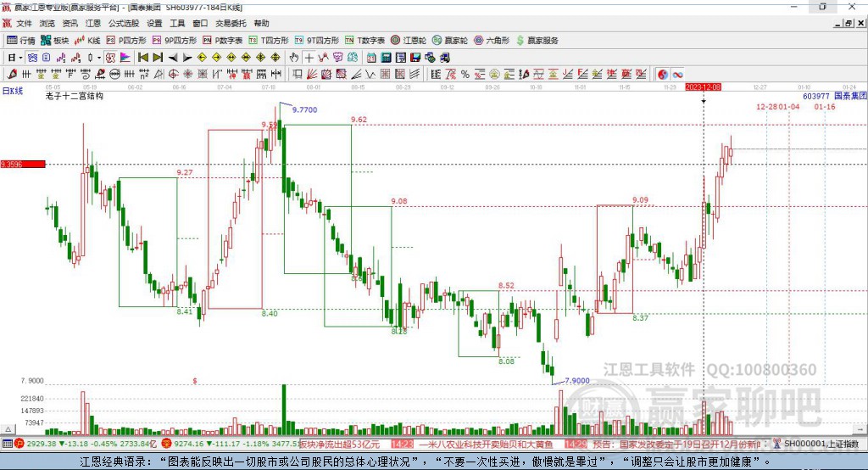The image size is (868, 470).
Task: Open the 设置 menu
Action: click(154, 23)
